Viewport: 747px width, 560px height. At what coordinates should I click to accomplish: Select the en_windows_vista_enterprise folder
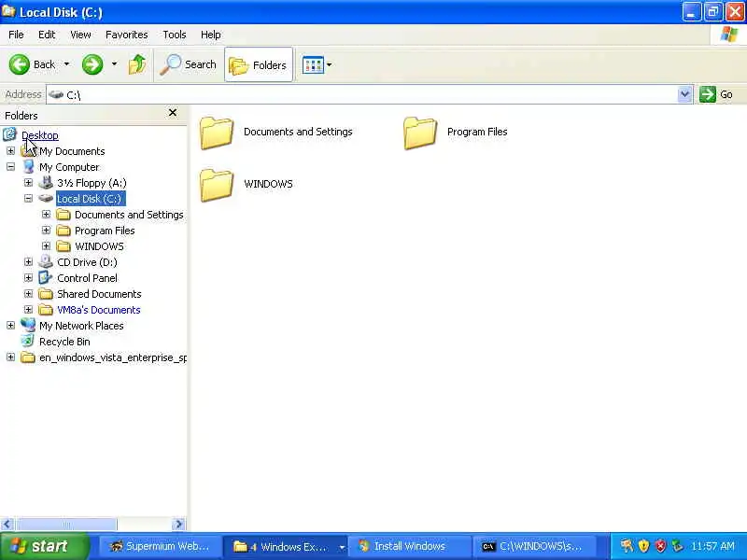coord(113,357)
